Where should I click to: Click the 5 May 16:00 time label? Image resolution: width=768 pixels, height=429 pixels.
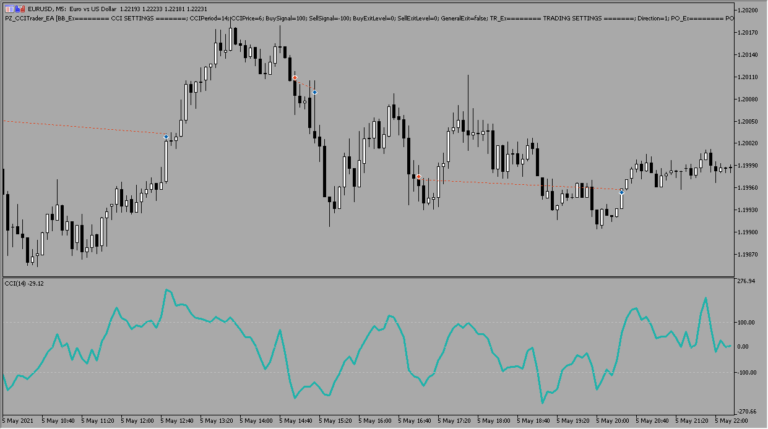[x=376, y=421]
